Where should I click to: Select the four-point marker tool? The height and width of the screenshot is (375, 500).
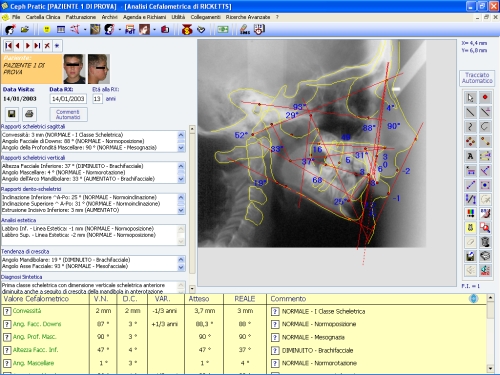(x=470, y=141)
